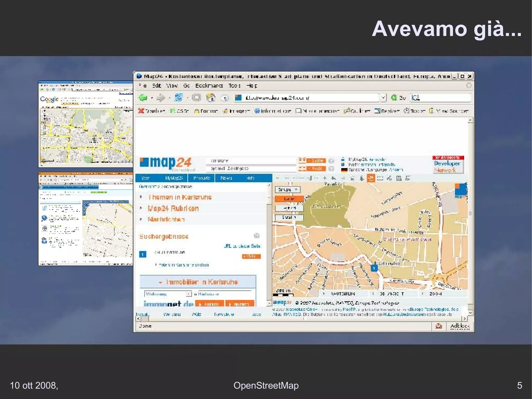Click the print icon in map toolbar
Viewport: 532px width, 399px height.
pos(399,178)
